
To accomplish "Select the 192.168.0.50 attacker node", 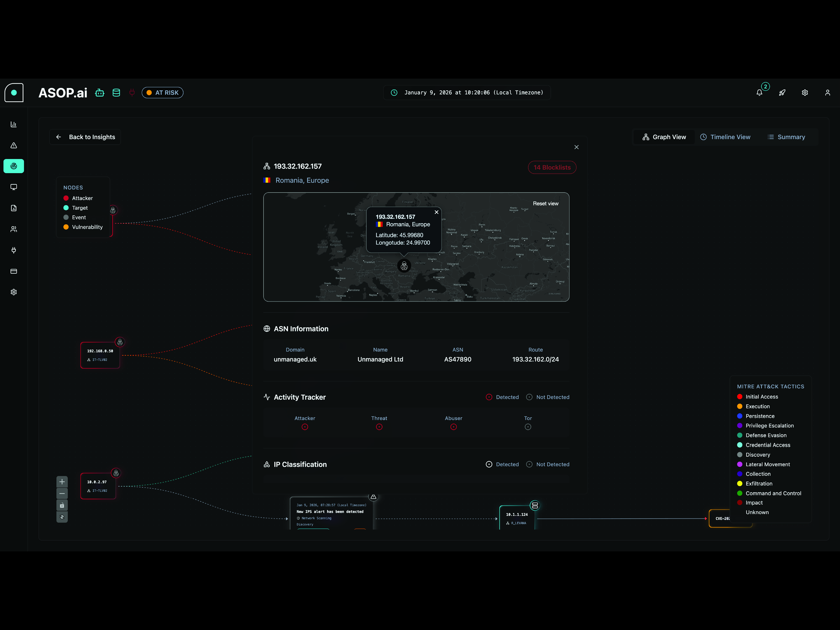I will (100, 355).
